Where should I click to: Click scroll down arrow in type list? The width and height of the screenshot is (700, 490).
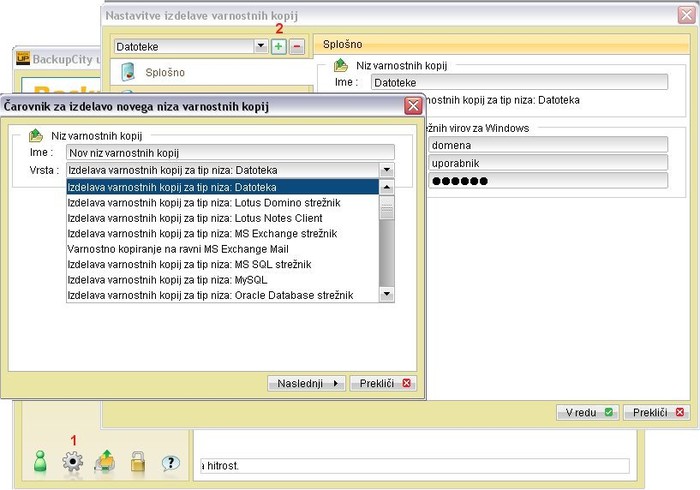tap(387, 294)
